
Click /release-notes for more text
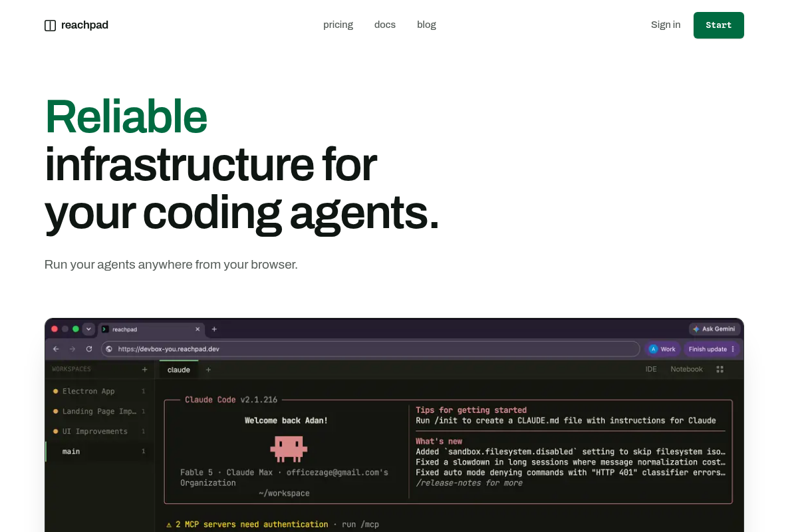(x=469, y=483)
